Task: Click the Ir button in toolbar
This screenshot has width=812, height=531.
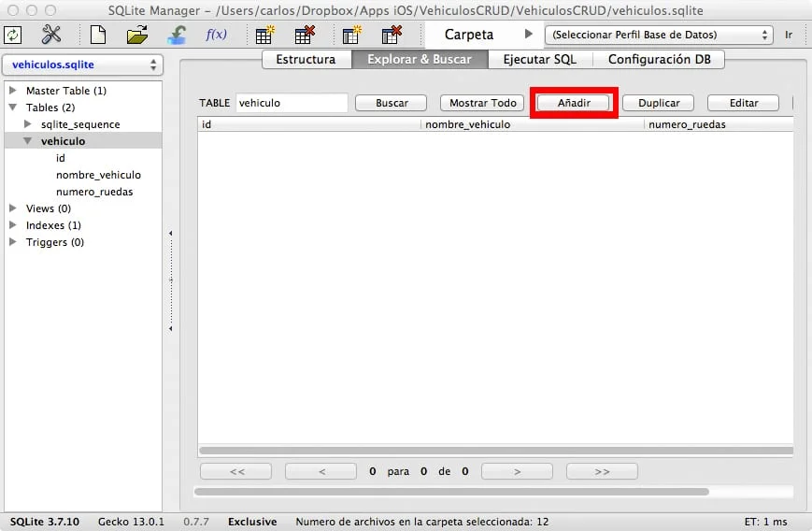Action: 789,35
